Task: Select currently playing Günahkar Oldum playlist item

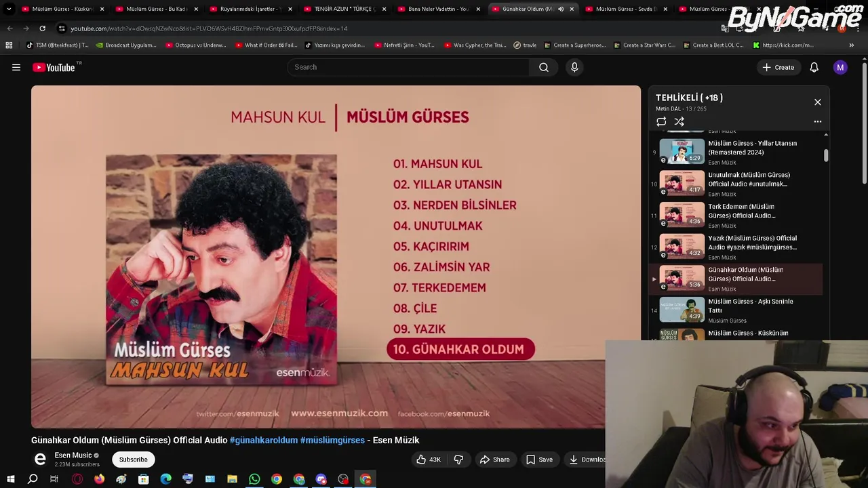Action: pos(736,279)
